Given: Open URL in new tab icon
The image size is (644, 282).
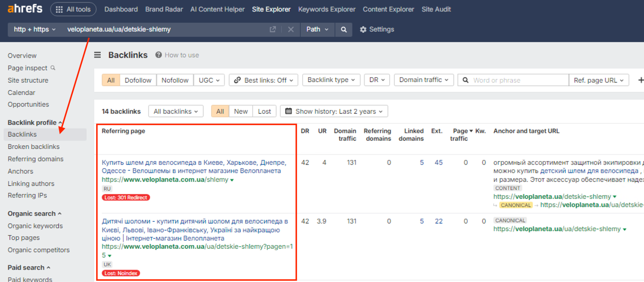Looking at the screenshot, I should [273, 29].
